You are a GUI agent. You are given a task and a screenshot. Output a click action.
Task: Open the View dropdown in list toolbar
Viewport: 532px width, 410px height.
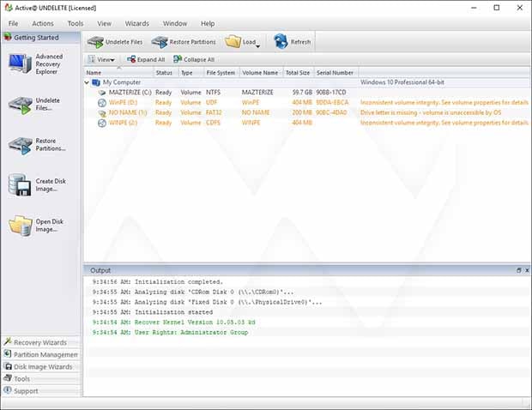101,60
